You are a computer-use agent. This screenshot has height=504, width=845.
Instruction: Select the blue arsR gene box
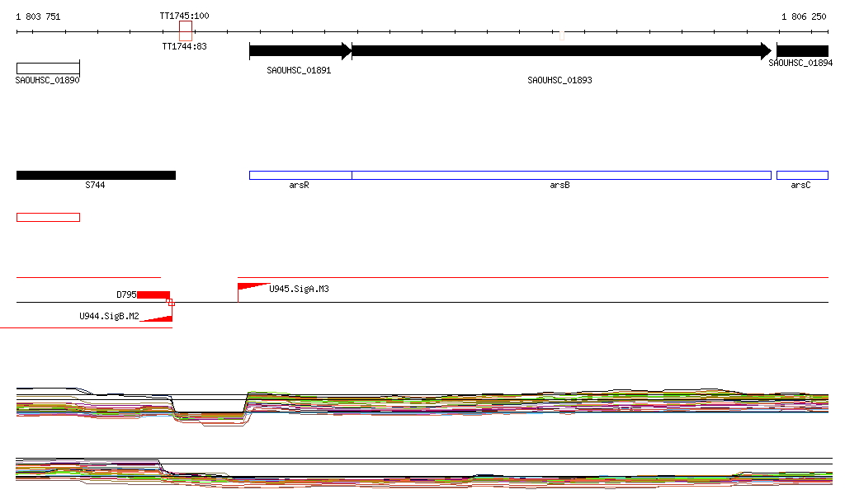point(300,175)
